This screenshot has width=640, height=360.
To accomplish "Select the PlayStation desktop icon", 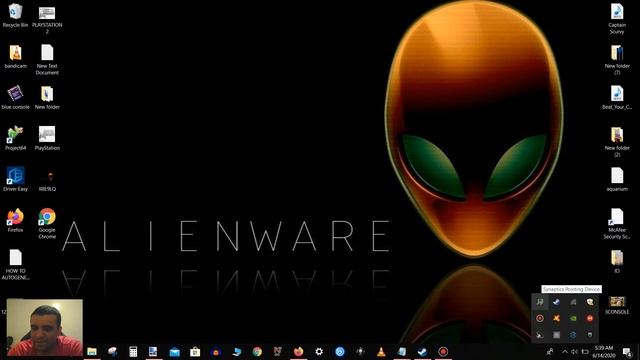I will coord(47,138).
